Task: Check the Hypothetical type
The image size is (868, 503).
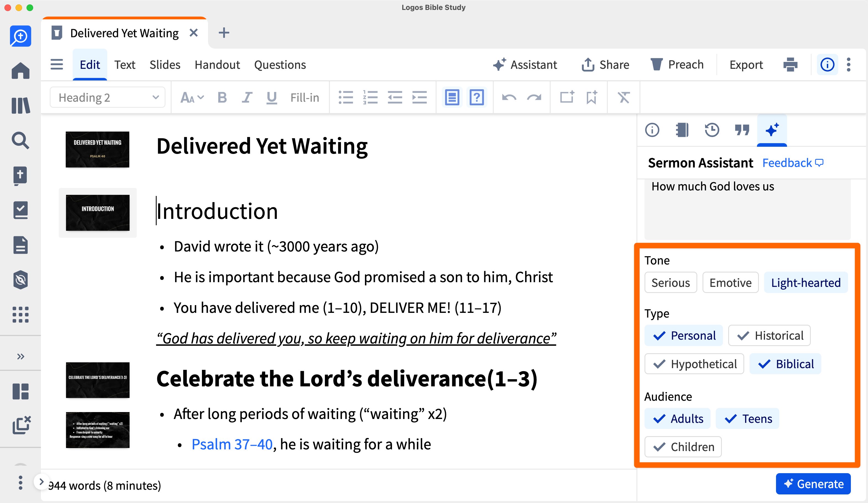Action: 694,363
